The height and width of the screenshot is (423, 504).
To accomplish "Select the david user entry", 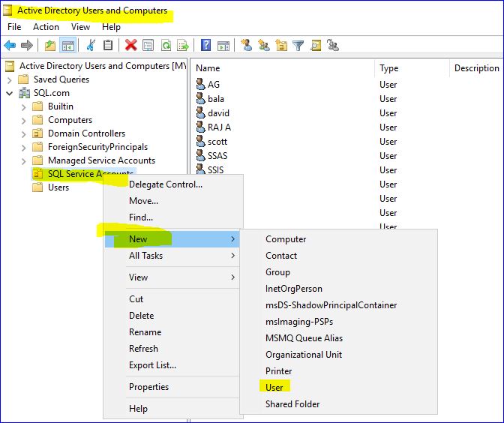I will pos(218,113).
